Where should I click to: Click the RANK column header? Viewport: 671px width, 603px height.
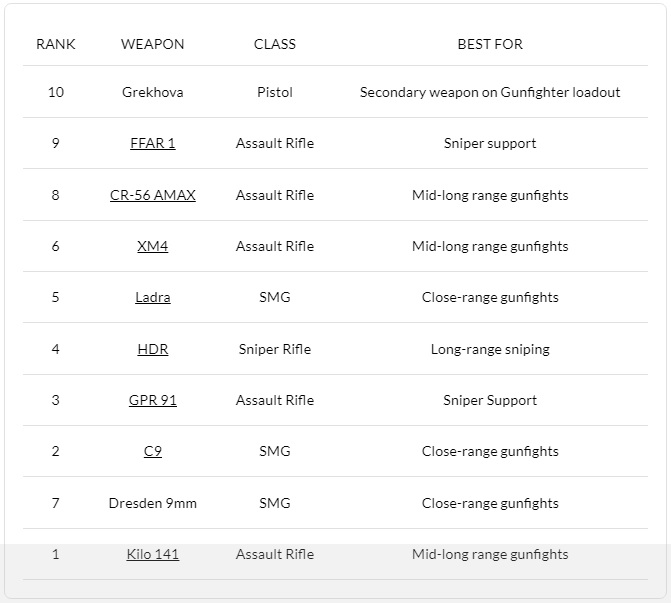point(56,44)
